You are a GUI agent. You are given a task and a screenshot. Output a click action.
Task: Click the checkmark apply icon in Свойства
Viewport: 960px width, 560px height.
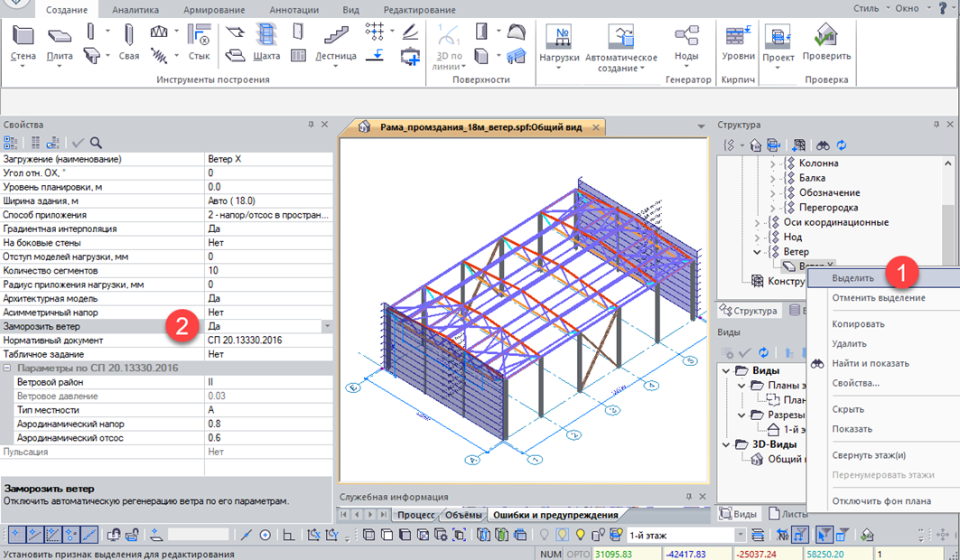[x=78, y=143]
